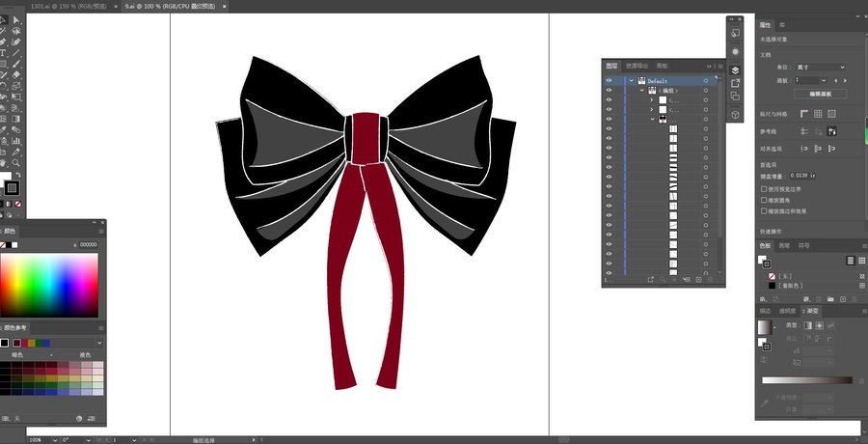The height and width of the screenshot is (444, 868).
Task: Select the Direct Selection tool arrow
Action: point(16,20)
